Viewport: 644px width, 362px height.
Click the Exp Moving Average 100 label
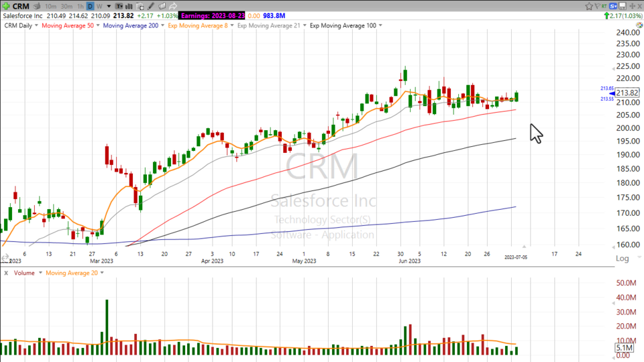point(343,25)
